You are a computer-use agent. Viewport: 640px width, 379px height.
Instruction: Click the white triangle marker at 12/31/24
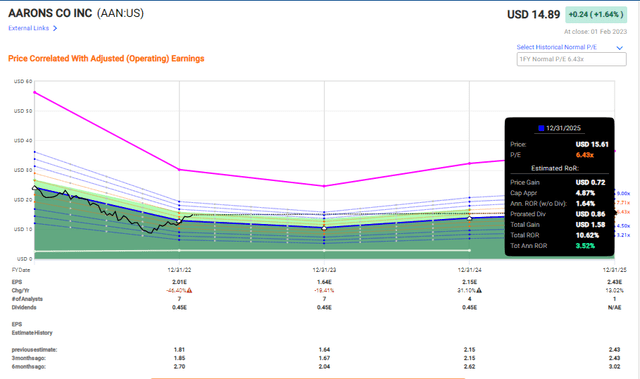pyautogui.click(x=469, y=219)
